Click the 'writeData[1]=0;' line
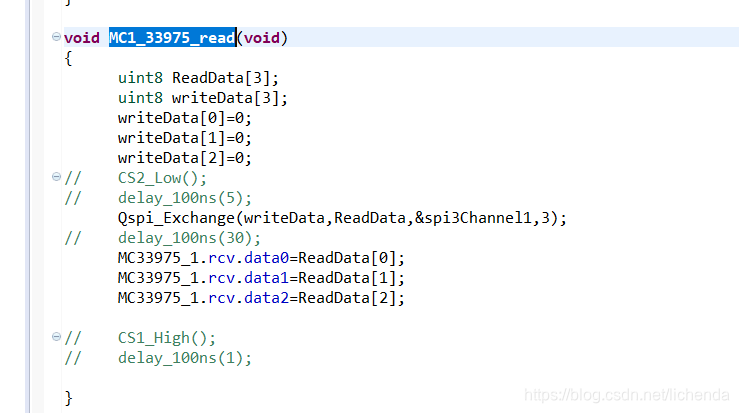The height and width of the screenshot is (413, 739). pos(185,138)
